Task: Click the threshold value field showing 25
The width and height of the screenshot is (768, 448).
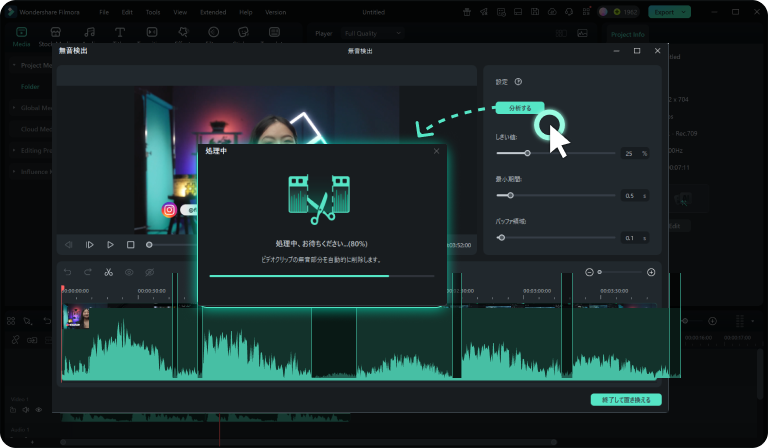Action: click(635, 153)
